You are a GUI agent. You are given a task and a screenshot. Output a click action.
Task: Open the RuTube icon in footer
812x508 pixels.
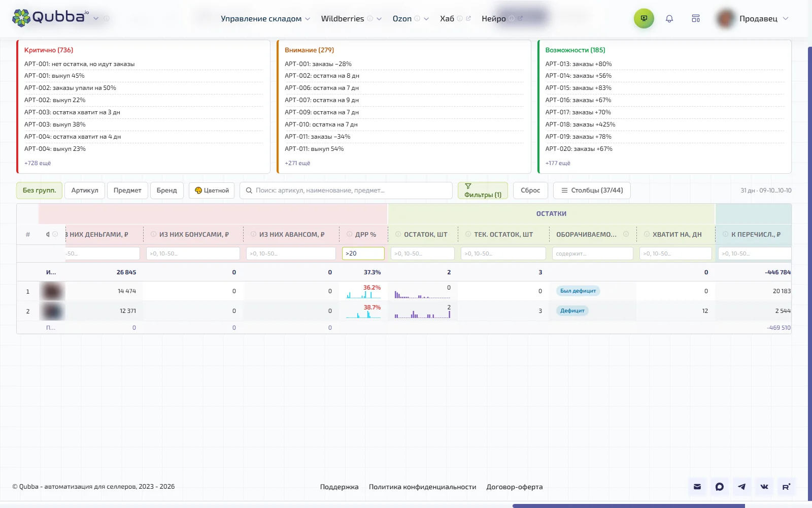[x=786, y=487]
